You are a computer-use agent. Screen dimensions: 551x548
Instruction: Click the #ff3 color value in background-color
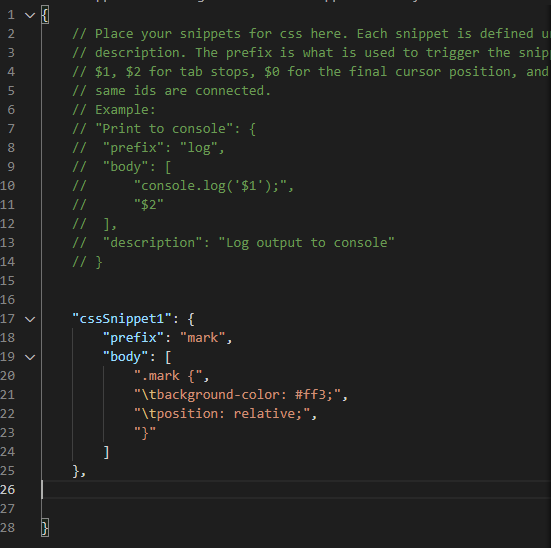(311, 395)
